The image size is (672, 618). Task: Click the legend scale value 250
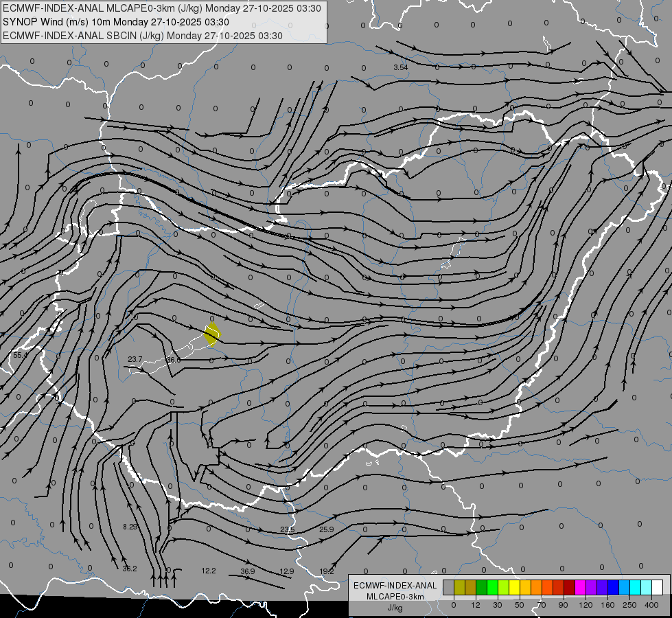[x=629, y=605]
